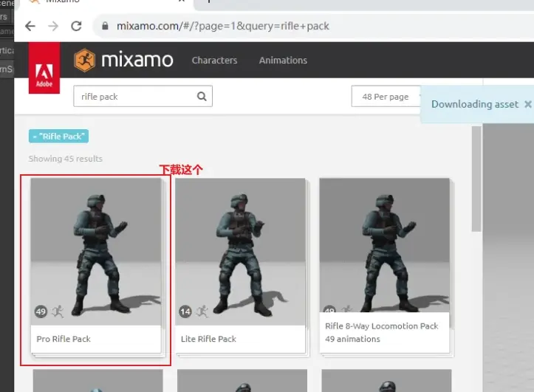Click the browser forward arrow
This screenshot has width=534, height=392.
[53, 26]
